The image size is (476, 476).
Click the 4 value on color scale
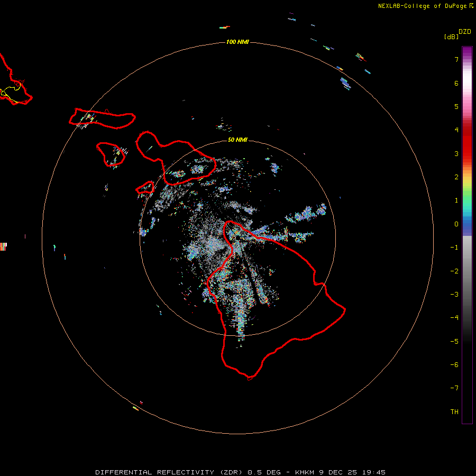click(456, 130)
